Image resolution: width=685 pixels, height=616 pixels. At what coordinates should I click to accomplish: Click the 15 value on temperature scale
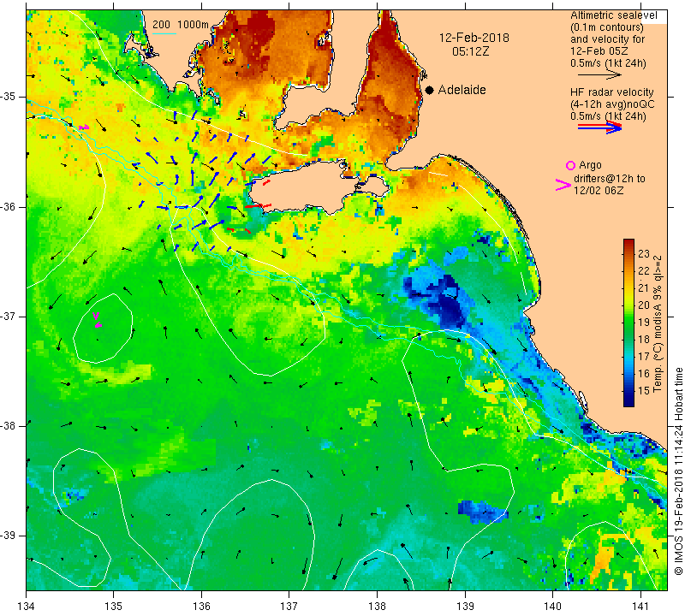click(644, 391)
